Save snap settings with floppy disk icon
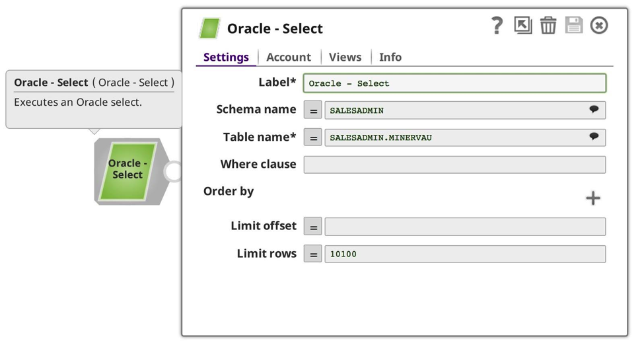The width and height of the screenshot is (644, 347). point(573,25)
